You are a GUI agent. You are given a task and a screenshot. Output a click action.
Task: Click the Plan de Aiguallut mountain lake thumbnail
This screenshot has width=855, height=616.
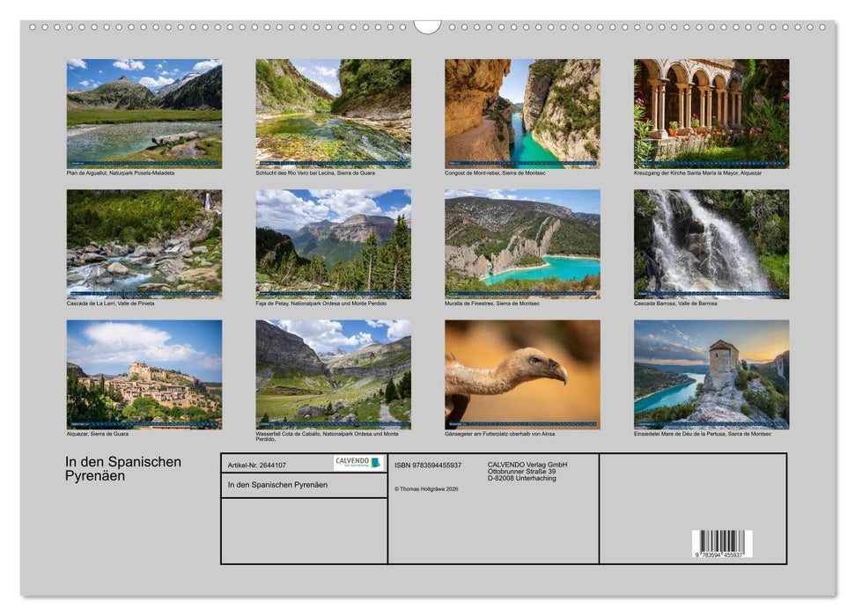click(144, 114)
